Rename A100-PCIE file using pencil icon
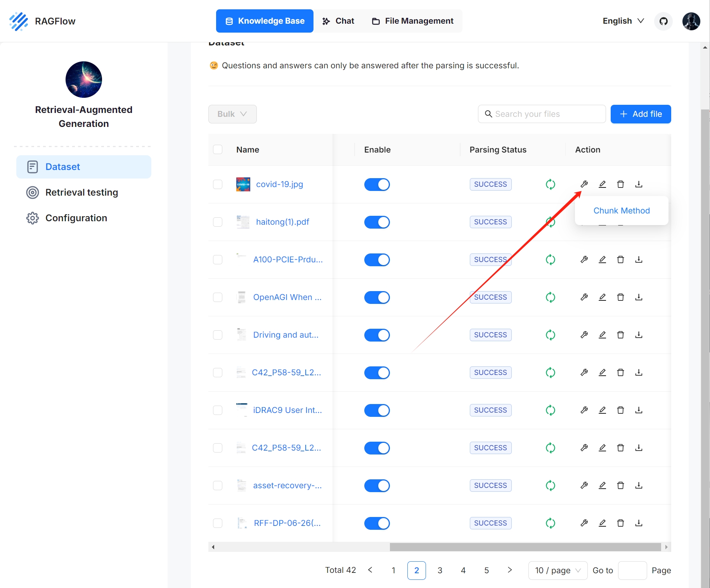 (x=602, y=260)
